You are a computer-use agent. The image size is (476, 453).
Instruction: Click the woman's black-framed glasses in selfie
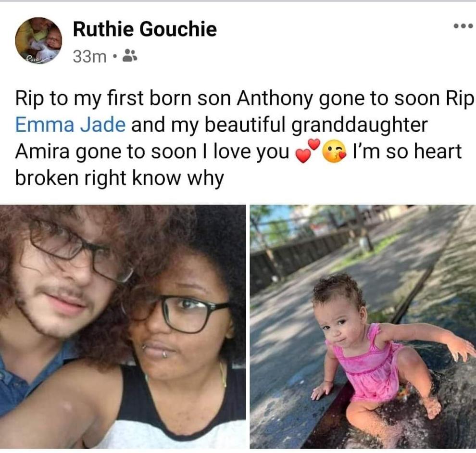[178, 313]
